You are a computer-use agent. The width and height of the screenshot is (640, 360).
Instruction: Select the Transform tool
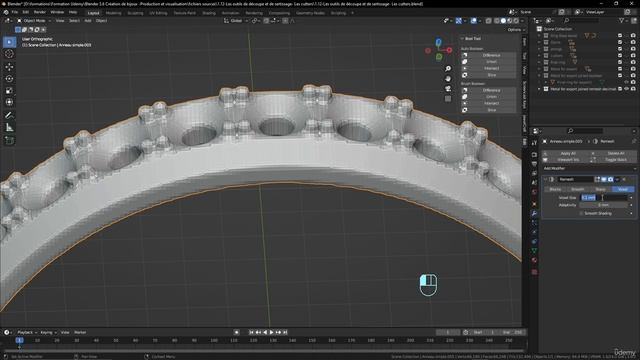9,102
